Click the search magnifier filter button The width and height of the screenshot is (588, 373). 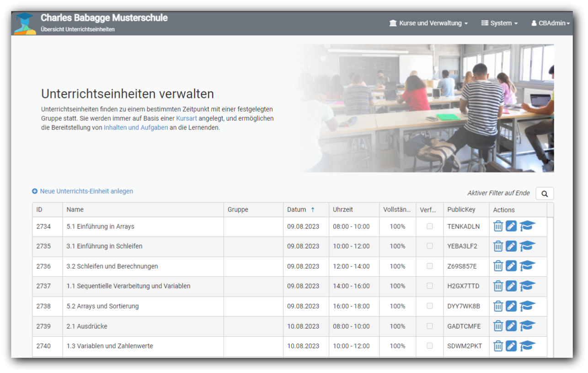click(x=544, y=194)
